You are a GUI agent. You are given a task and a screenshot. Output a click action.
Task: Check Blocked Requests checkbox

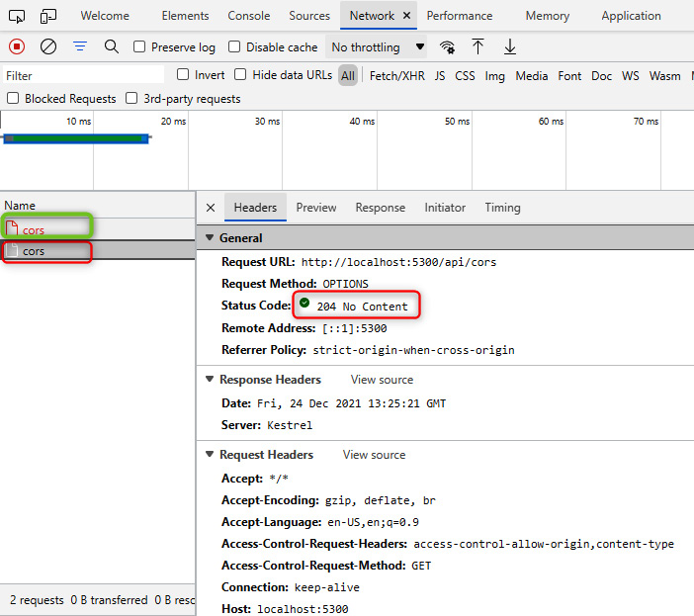coord(13,98)
